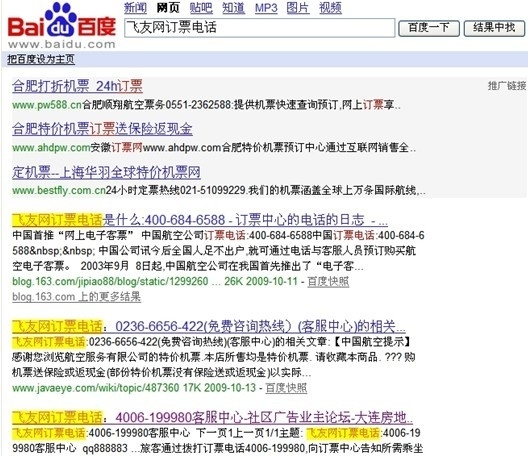The height and width of the screenshot is (456, 528).
Task: Switch to the 知道 tab
Action: (233, 7)
